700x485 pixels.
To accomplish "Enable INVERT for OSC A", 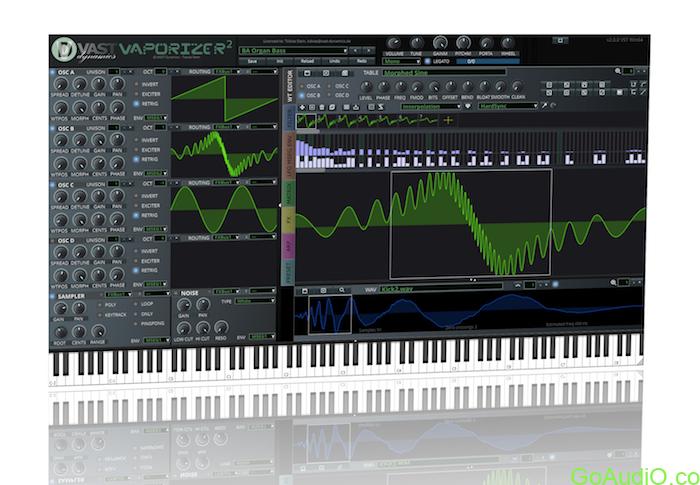I will tap(136, 84).
